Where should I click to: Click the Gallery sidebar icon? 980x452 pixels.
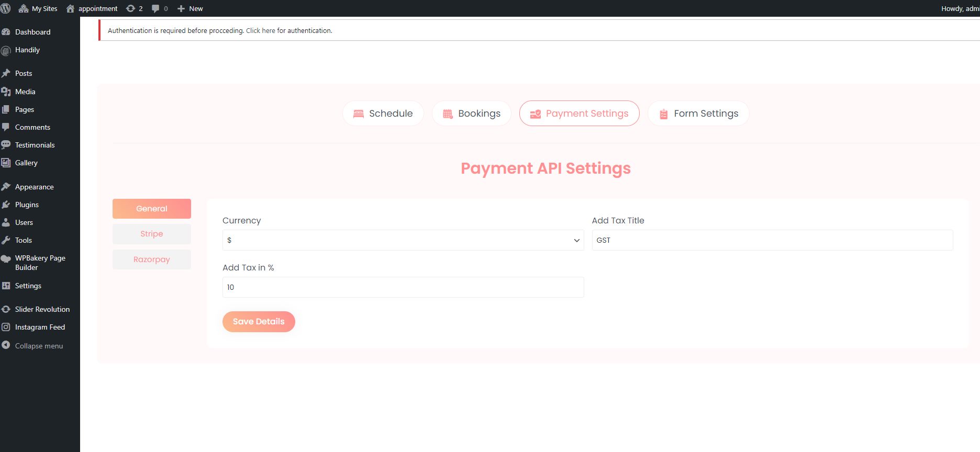click(6, 163)
